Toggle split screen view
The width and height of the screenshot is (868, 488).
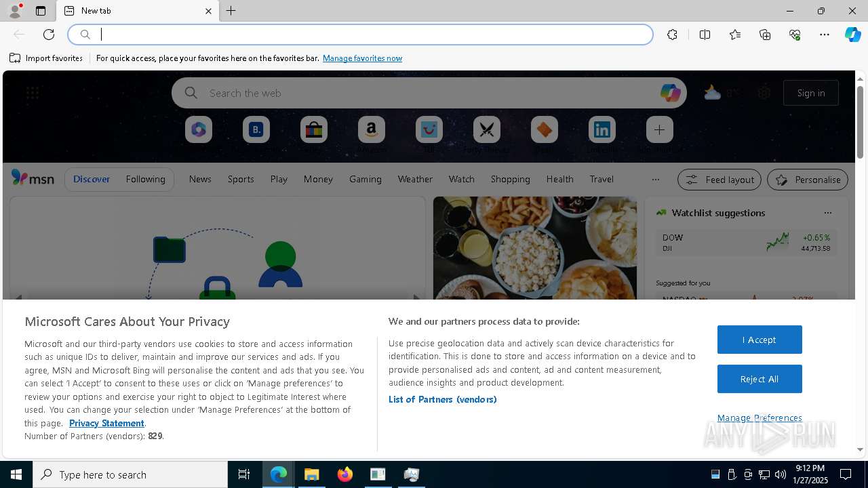pyautogui.click(x=705, y=35)
